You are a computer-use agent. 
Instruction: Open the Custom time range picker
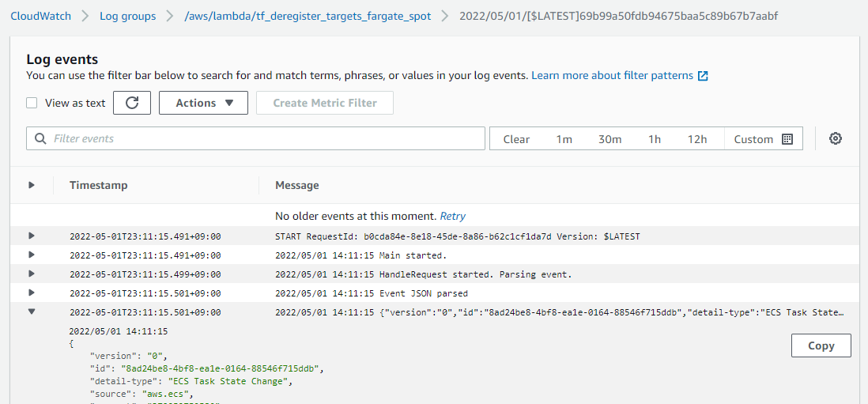(764, 139)
